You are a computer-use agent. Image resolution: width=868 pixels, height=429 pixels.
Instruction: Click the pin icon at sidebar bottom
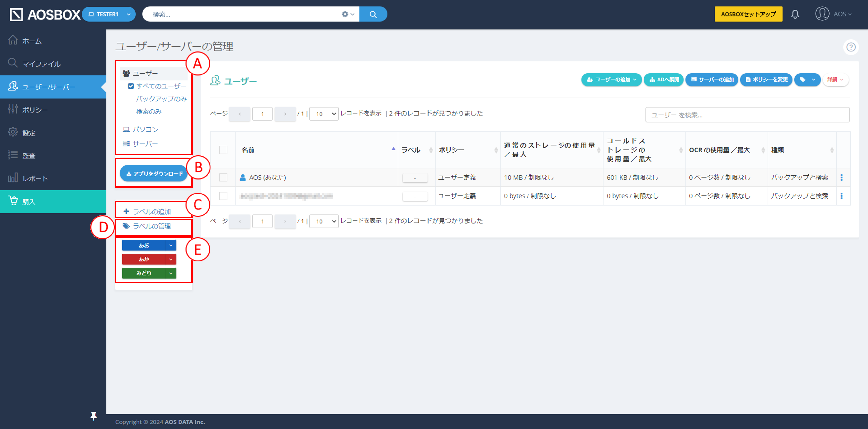[94, 416]
